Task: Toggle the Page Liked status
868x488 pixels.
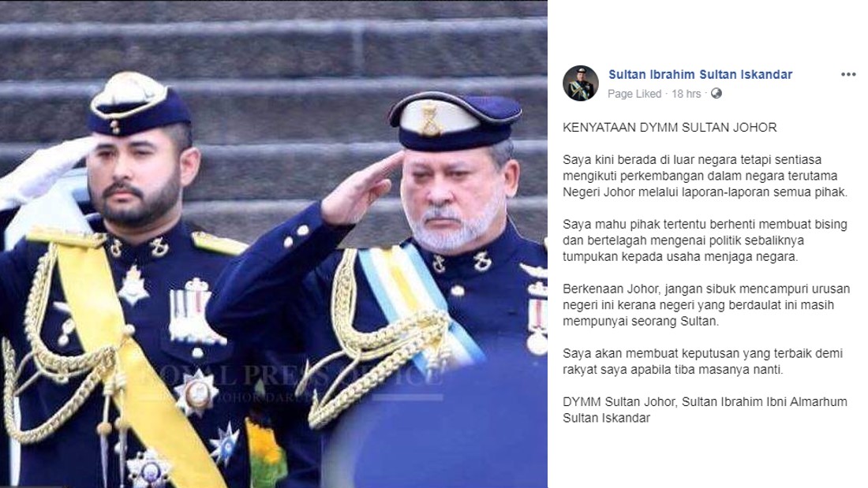Action: [634, 94]
